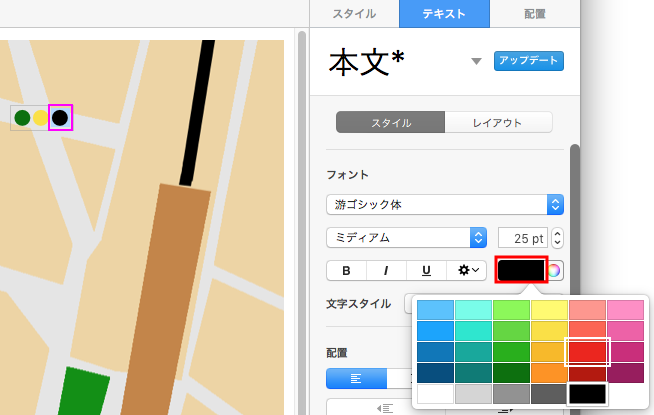Switch to the スタイル segment under 本文
The height and width of the screenshot is (415, 654).
(390, 123)
